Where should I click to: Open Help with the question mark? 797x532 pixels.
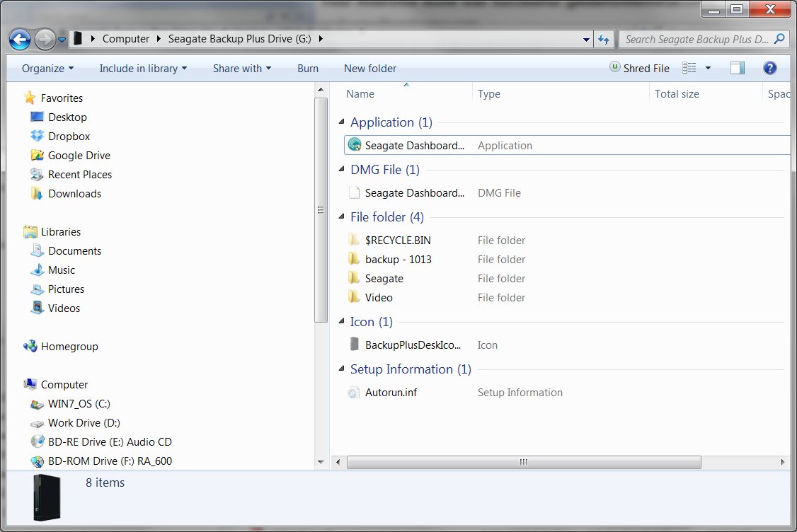[x=769, y=68]
